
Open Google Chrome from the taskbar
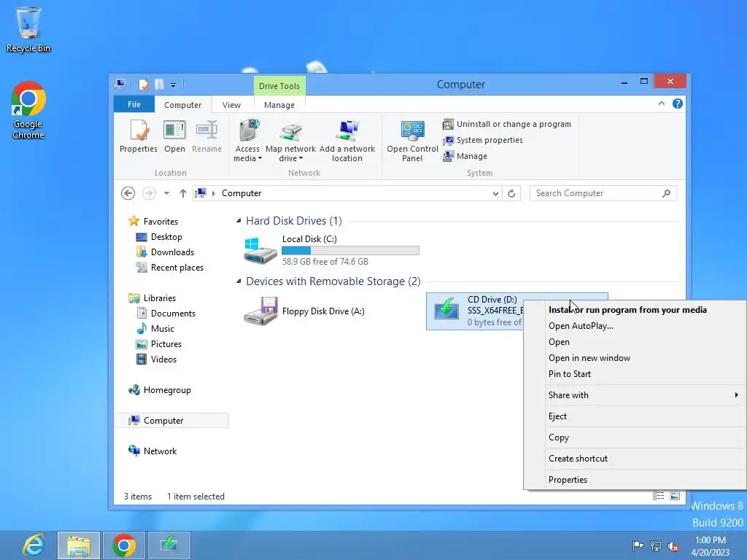[x=124, y=545]
